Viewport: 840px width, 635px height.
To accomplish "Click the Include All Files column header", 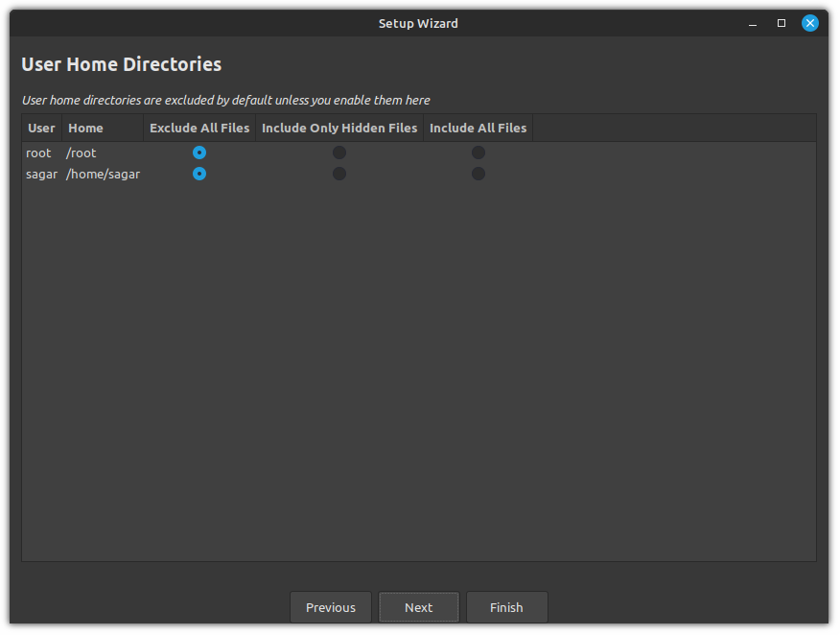I will [478, 129].
